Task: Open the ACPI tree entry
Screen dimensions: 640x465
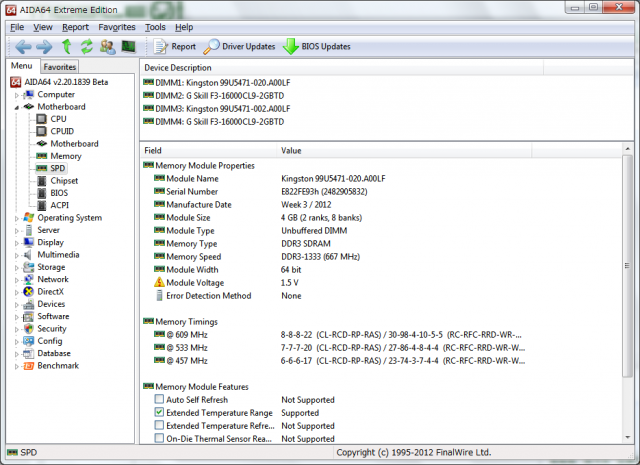Action: click(x=60, y=205)
